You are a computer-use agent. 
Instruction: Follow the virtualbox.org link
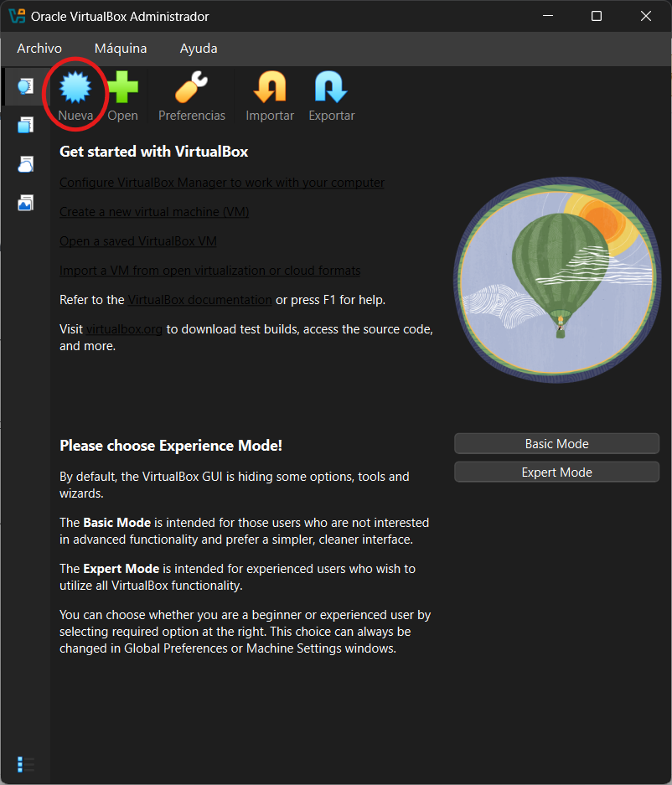(123, 328)
